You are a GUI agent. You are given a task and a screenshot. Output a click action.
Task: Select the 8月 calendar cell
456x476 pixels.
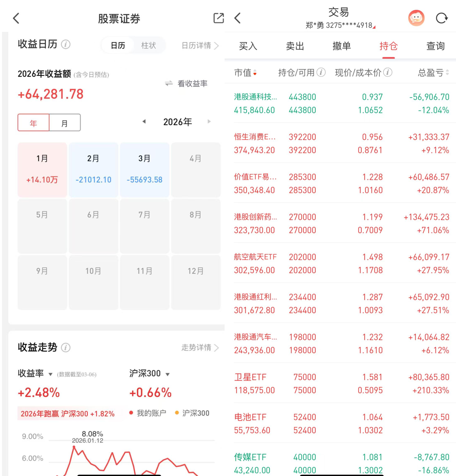point(196,226)
